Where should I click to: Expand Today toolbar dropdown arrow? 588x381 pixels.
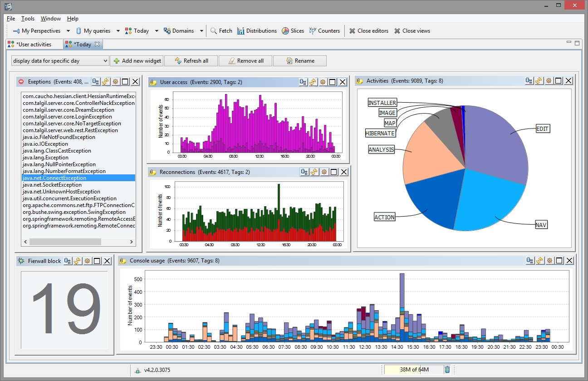(157, 31)
